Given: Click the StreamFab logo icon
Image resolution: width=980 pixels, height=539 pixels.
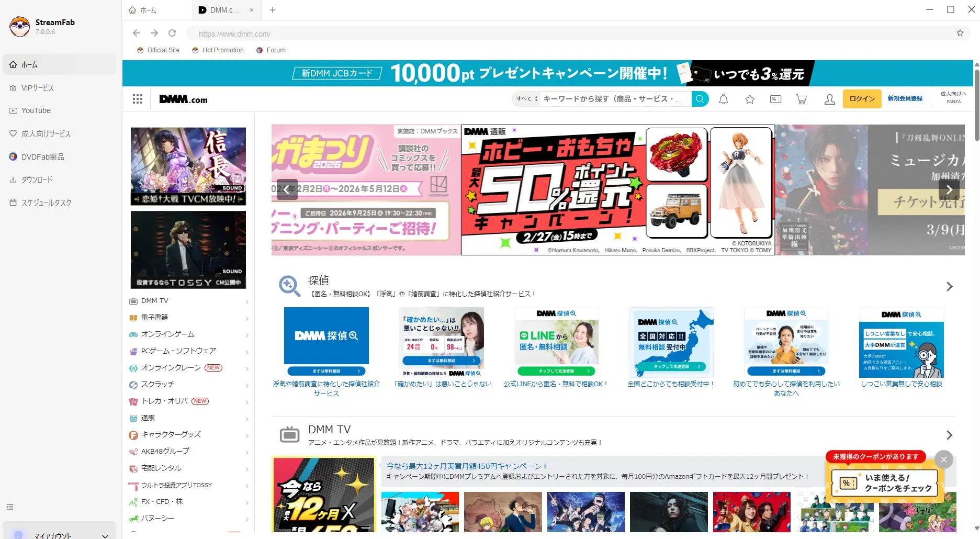Looking at the screenshot, I should (20, 26).
